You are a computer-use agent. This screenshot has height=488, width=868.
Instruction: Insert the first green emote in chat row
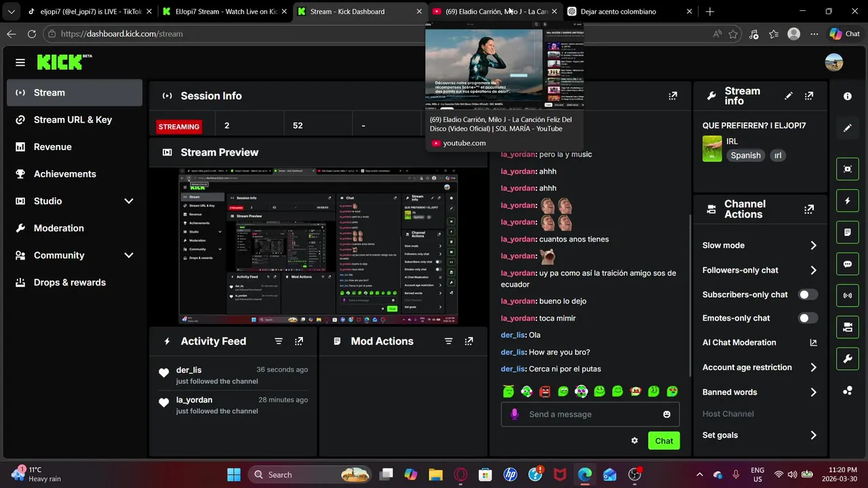click(x=509, y=391)
